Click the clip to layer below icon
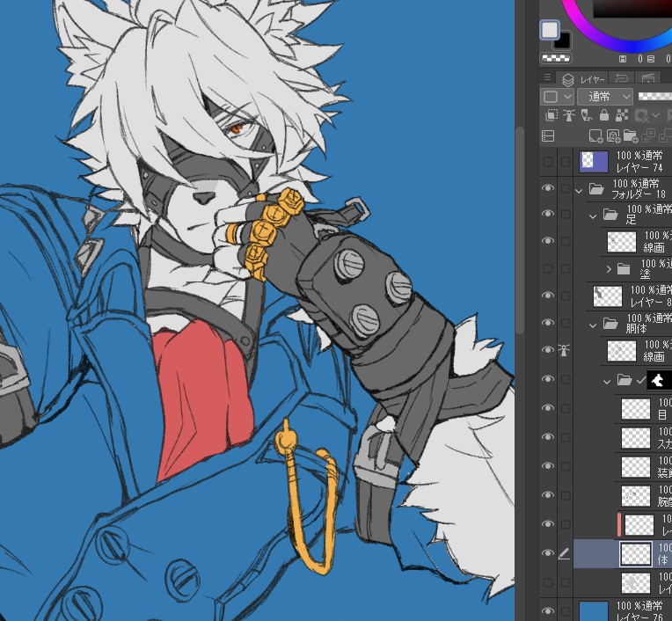This screenshot has width=672, height=621. [551, 116]
